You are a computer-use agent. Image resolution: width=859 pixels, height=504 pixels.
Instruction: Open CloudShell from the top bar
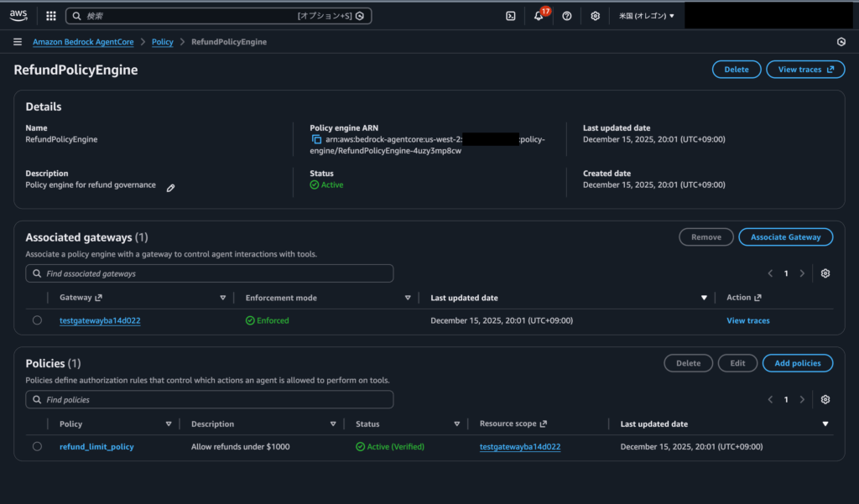click(510, 16)
